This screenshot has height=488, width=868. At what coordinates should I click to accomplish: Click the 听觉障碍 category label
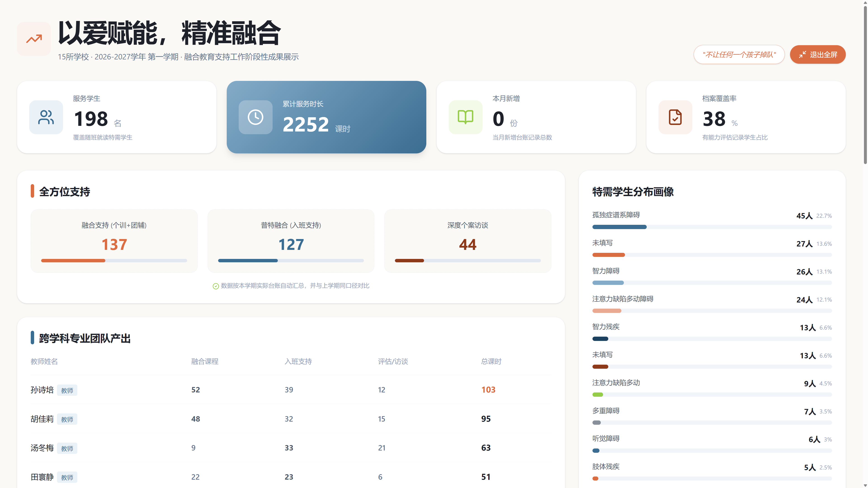606,439
